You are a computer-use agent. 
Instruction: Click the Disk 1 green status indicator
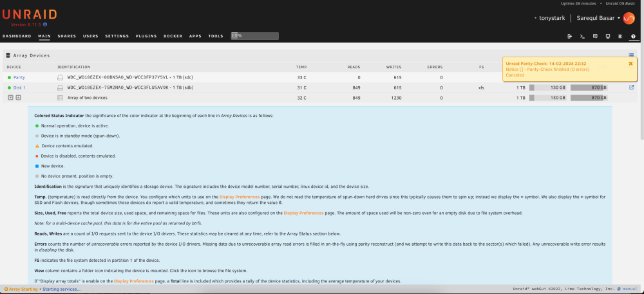tap(9, 87)
